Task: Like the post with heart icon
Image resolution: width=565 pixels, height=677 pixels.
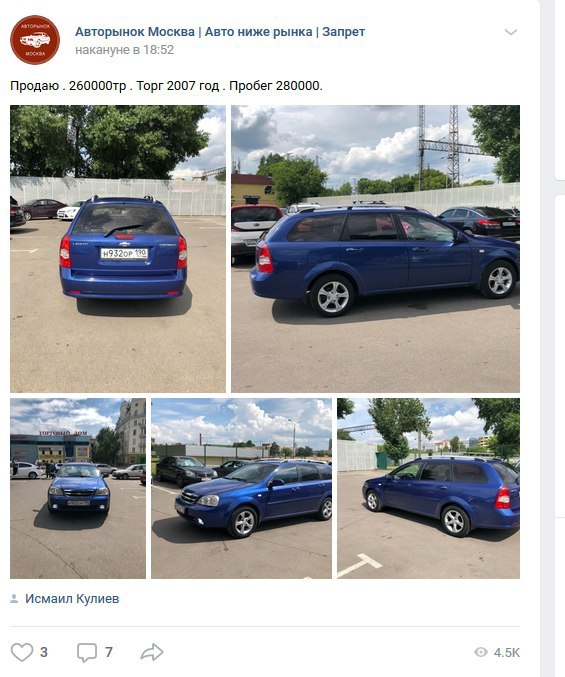Action: (x=22, y=652)
